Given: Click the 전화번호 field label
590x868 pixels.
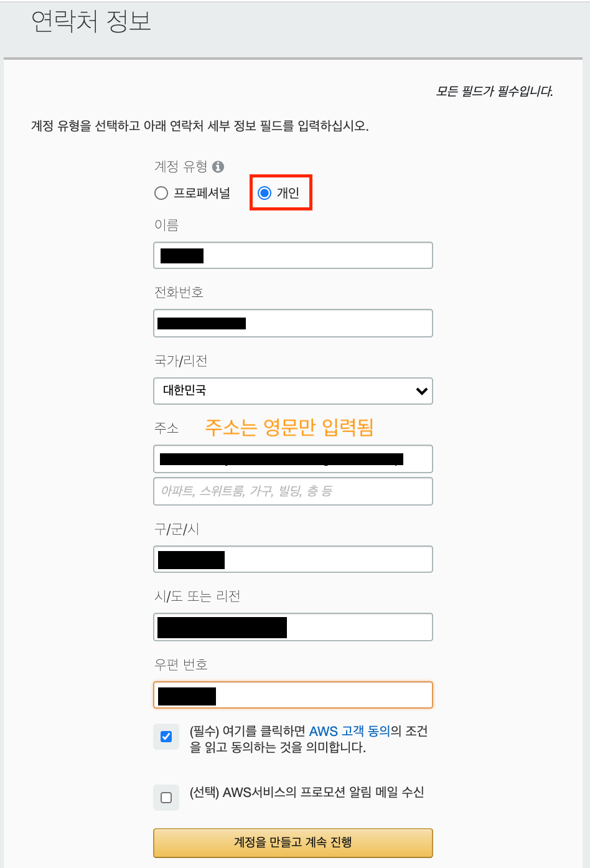Looking at the screenshot, I should click(179, 293).
